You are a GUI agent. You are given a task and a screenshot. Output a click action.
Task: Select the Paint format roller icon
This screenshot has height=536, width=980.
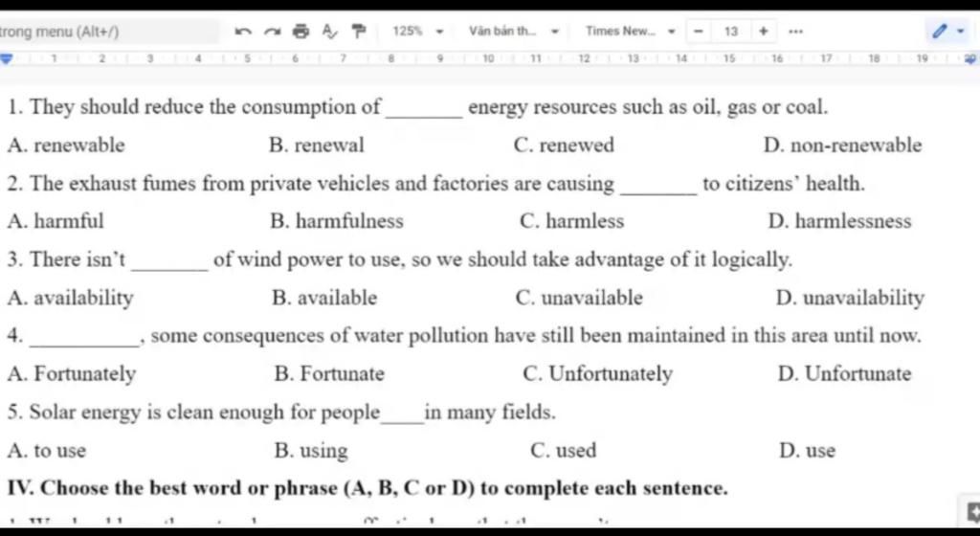359,32
